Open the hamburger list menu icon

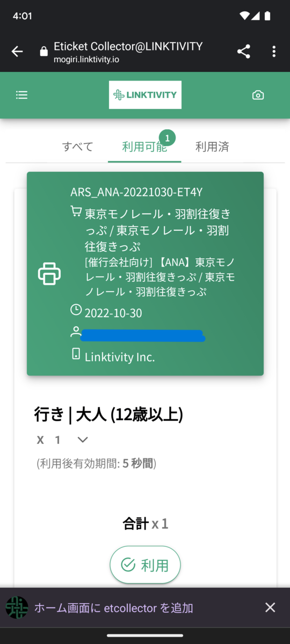click(21, 95)
